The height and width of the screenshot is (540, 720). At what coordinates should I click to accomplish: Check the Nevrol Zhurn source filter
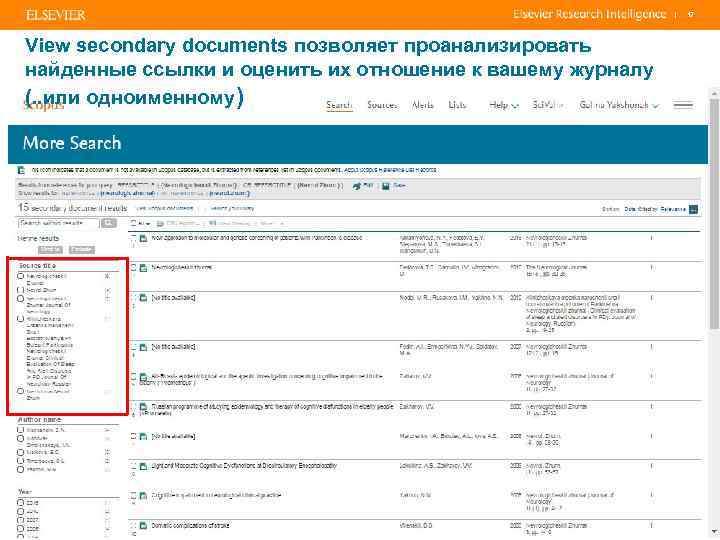coord(21,290)
